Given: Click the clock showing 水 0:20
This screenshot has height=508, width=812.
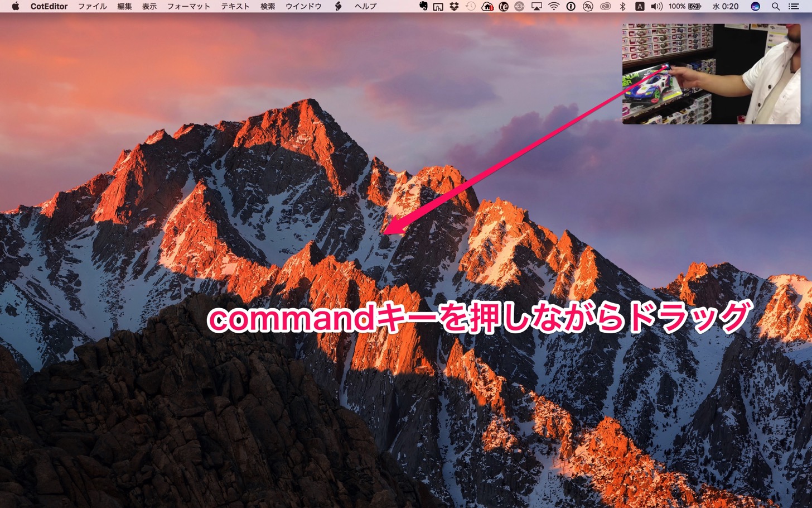Looking at the screenshot, I should click(726, 7).
